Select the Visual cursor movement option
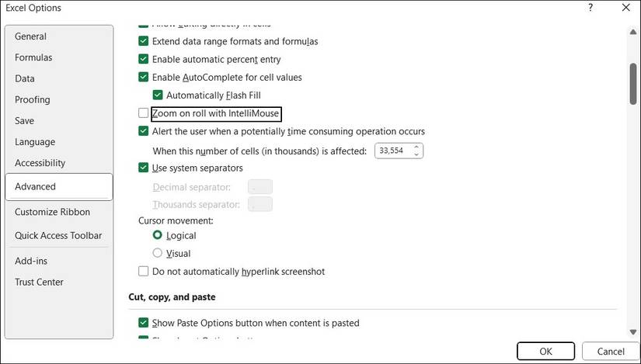The image size is (641, 364). 158,253
